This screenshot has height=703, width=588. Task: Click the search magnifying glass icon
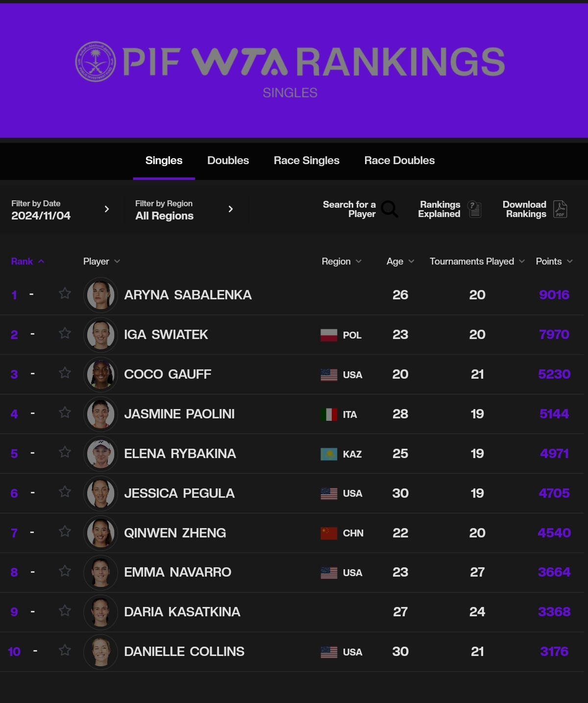pos(390,209)
